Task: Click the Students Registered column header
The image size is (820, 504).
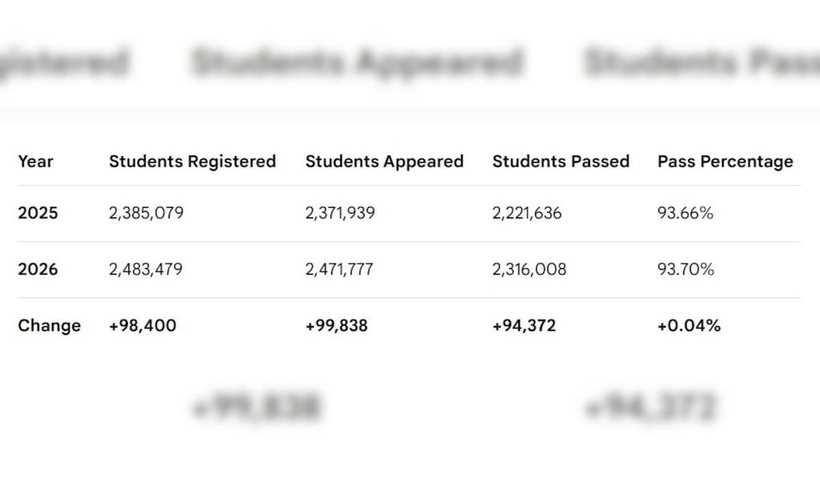Action: click(192, 162)
